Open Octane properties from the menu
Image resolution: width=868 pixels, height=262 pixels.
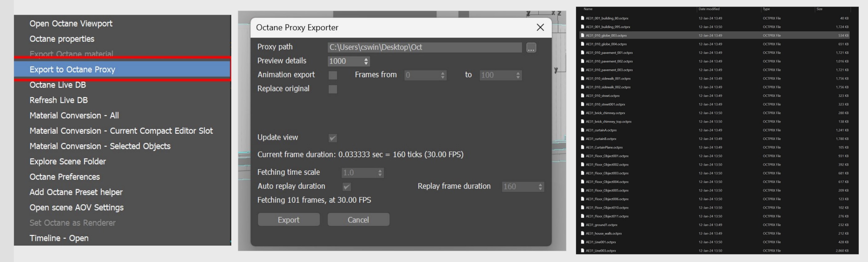[62, 39]
